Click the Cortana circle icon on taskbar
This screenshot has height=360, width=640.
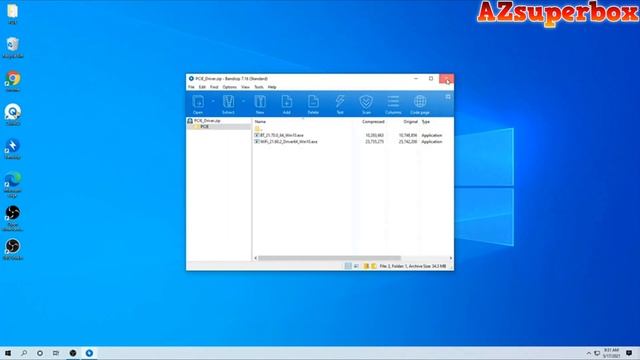tap(40, 353)
